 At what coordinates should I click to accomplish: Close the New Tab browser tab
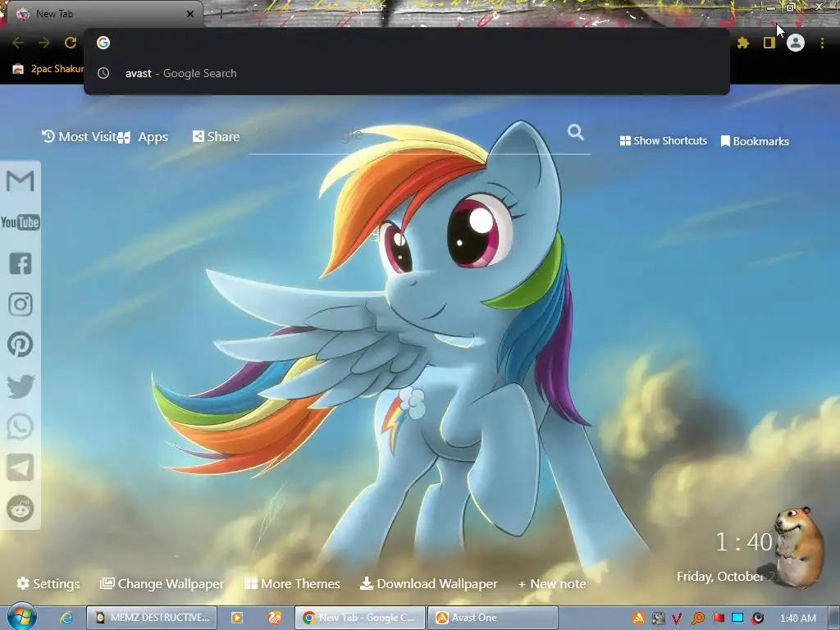point(190,14)
